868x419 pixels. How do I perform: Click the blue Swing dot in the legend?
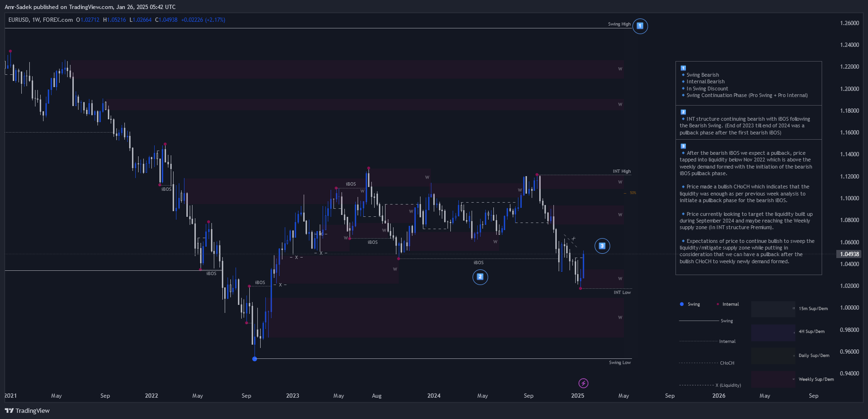click(682, 304)
